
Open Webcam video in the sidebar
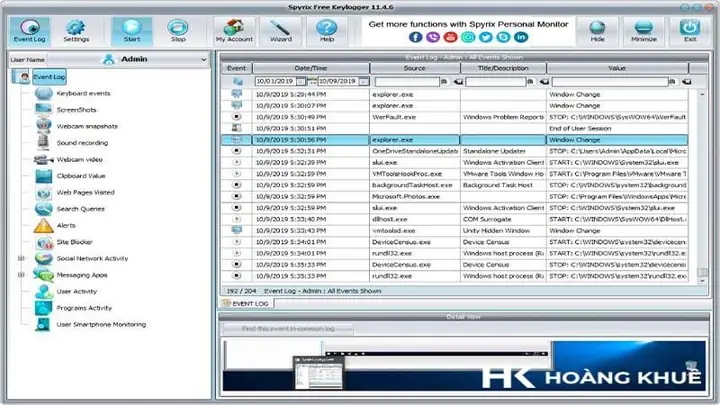(x=79, y=159)
